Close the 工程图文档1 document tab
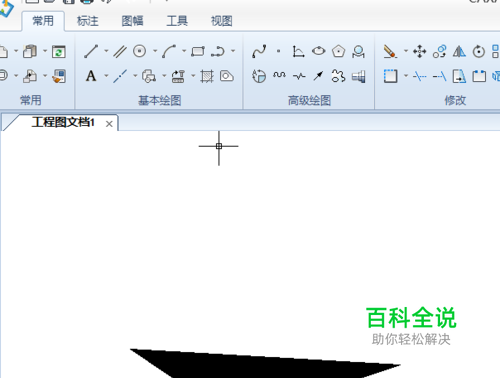This screenshot has width=500, height=378. click(109, 124)
